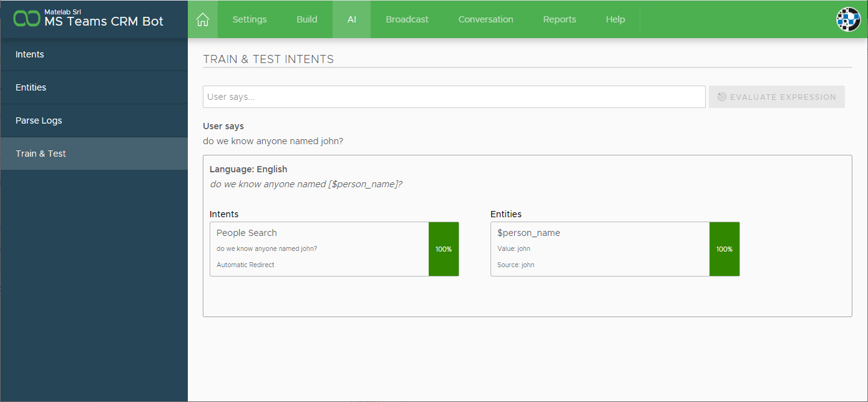Select the AI menu tab
The image size is (868, 402).
(352, 19)
